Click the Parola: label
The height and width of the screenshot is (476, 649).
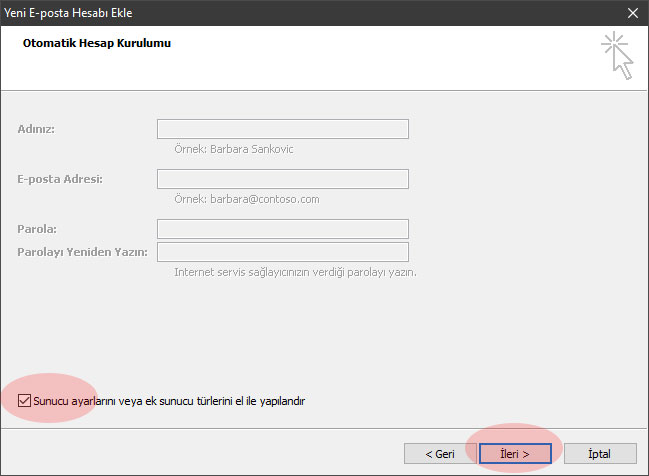click(x=37, y=229)
